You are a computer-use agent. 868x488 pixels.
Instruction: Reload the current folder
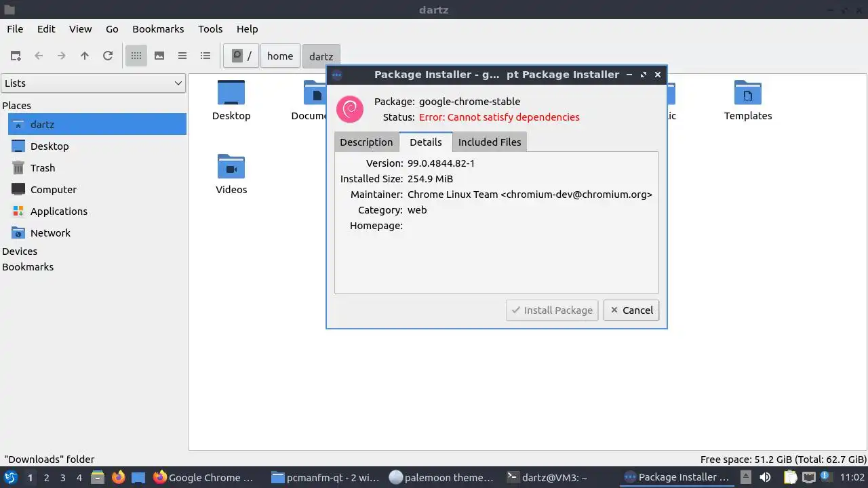tap(108, 56)
